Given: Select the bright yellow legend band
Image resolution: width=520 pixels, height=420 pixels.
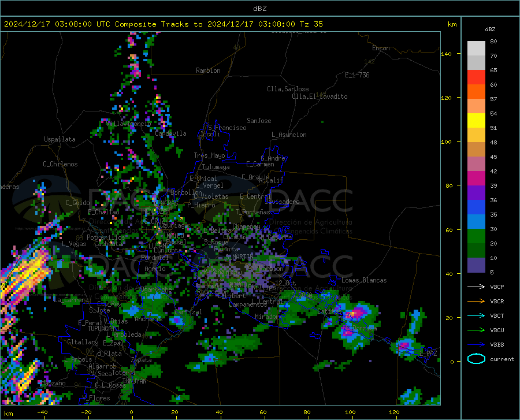Looking at the screenshot, I should 476,121.
